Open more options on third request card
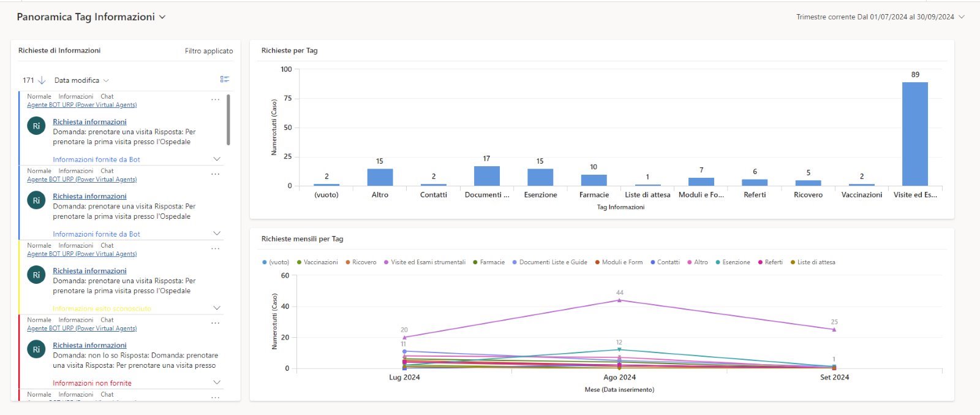Viewport: 980px width, 415px height. (215, 248)
